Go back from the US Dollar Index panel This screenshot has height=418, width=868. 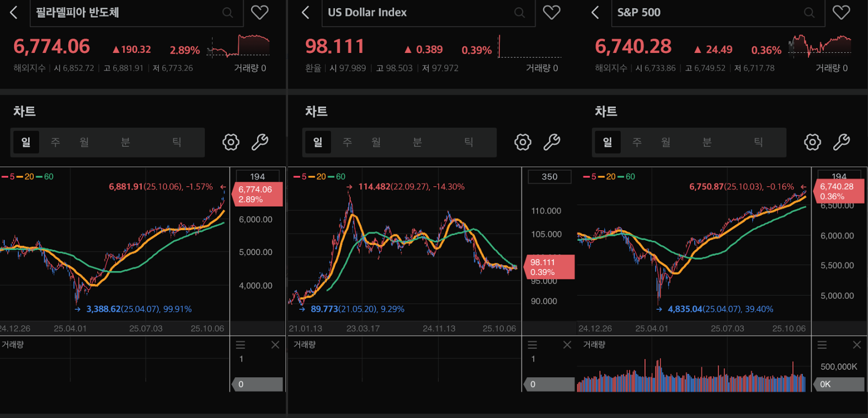coord(306,12)
